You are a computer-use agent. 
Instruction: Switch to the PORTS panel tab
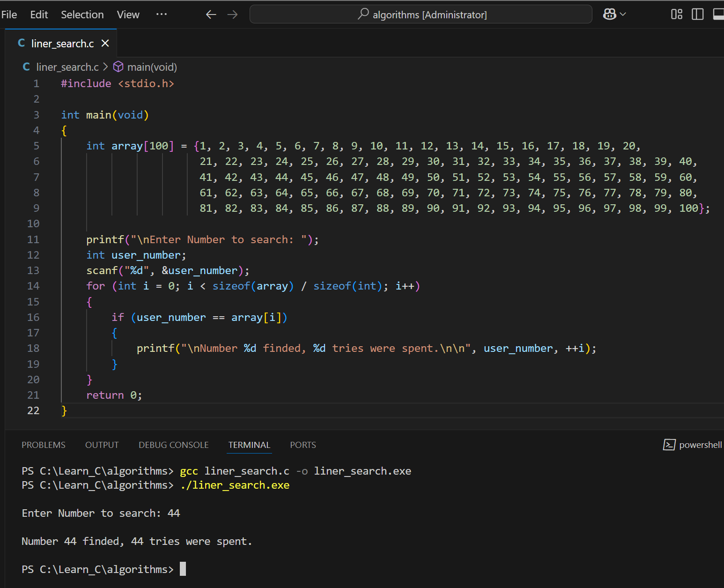pos(303,445)
